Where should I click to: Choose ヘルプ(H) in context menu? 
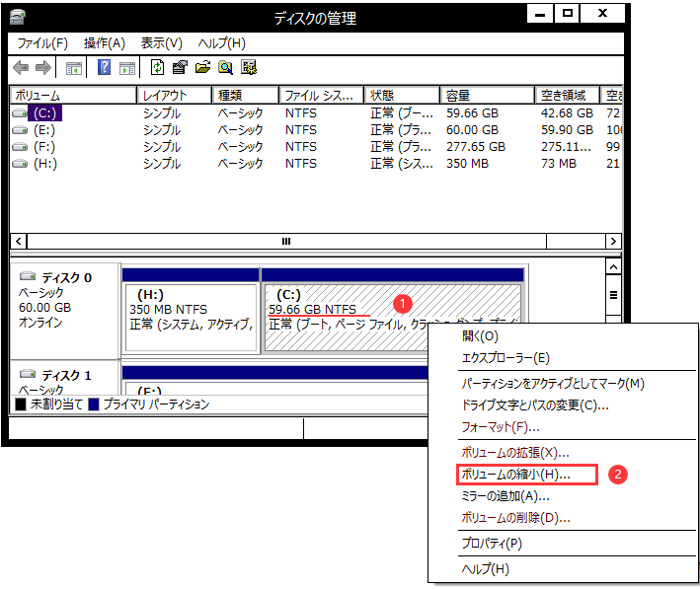pos(486,569)
